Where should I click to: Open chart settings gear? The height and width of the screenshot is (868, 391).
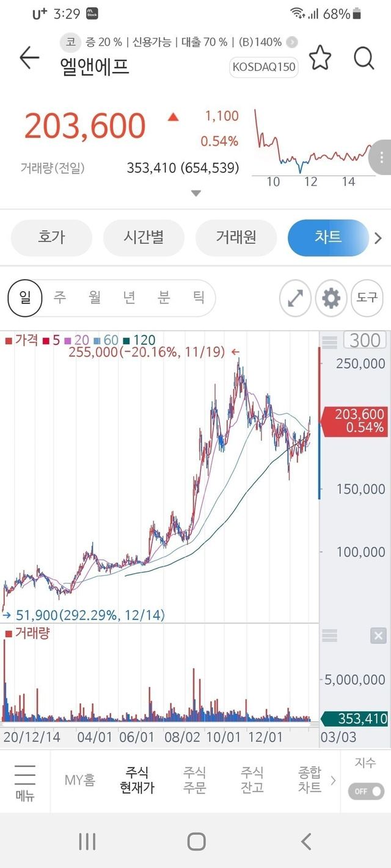[x=331, y=298]
